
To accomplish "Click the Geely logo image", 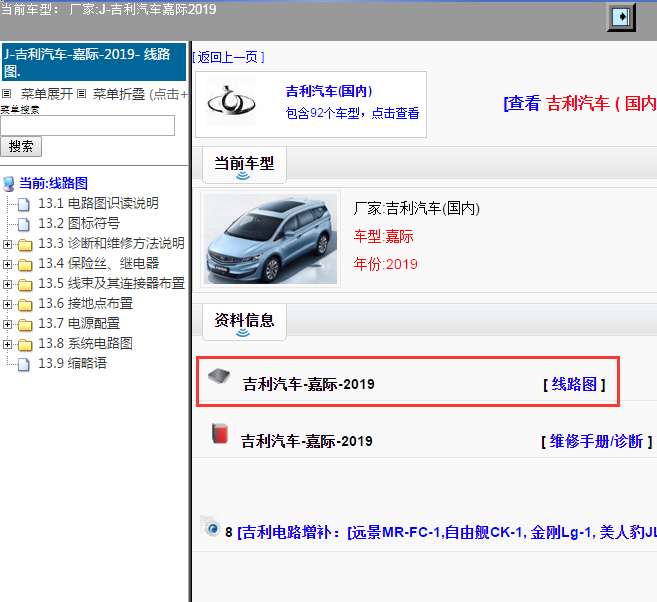I will click(x=231, y=102).
